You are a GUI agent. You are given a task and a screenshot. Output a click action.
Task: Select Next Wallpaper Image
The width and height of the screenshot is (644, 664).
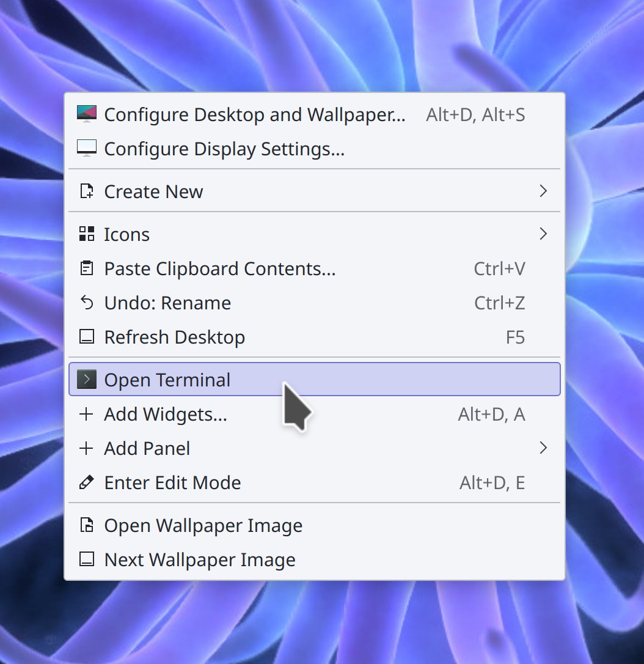click(200, 559)
